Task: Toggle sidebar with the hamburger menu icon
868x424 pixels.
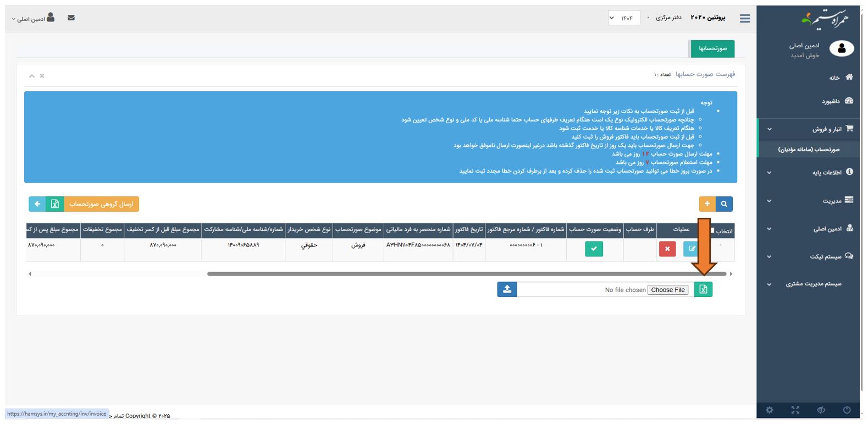Action: 745,19
